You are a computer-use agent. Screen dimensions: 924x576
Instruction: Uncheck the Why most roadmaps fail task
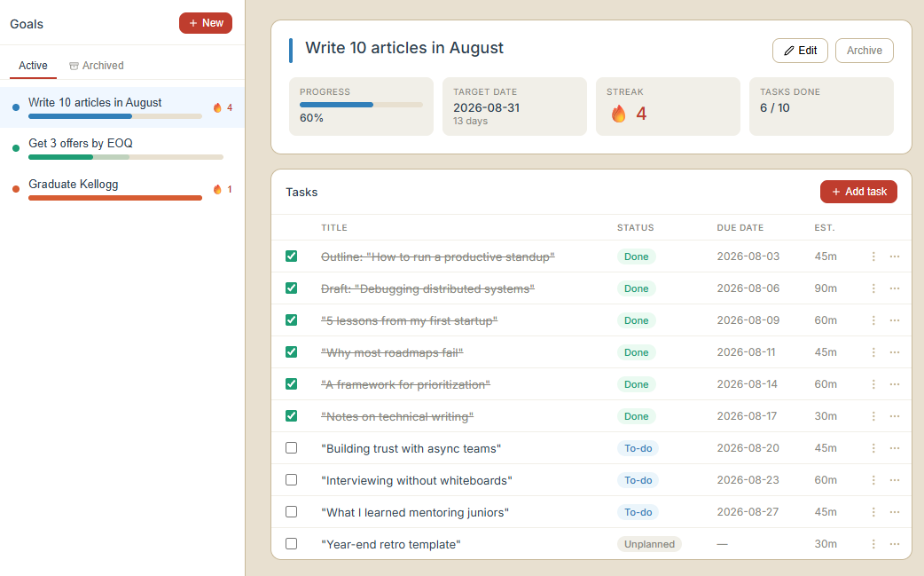tap(291, 352)
